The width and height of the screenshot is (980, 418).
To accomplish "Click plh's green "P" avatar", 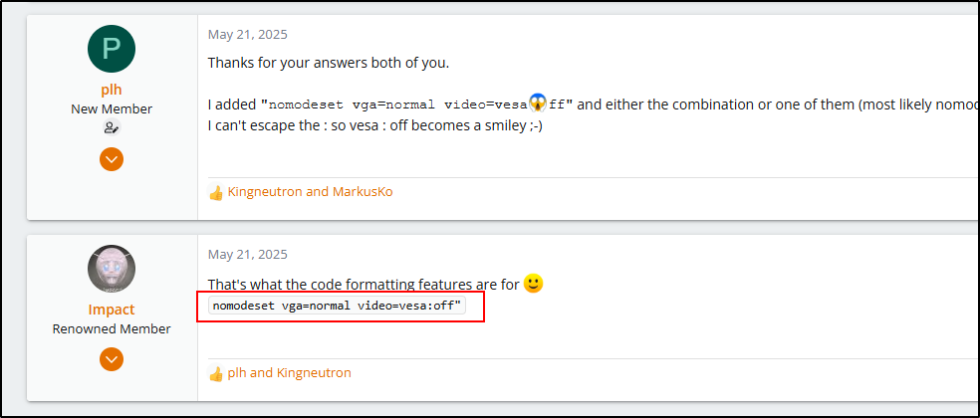I will pyautogui.click(x=112, y=49).
